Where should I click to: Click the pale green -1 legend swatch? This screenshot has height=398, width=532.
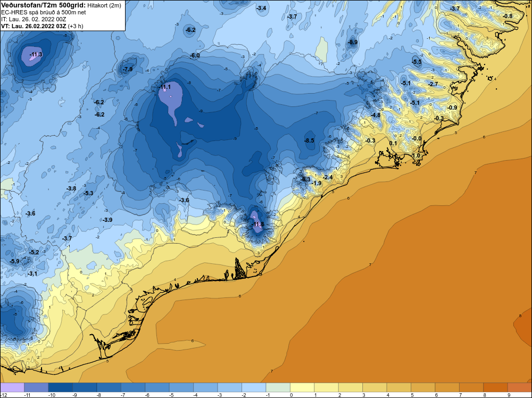click(278, 387)
